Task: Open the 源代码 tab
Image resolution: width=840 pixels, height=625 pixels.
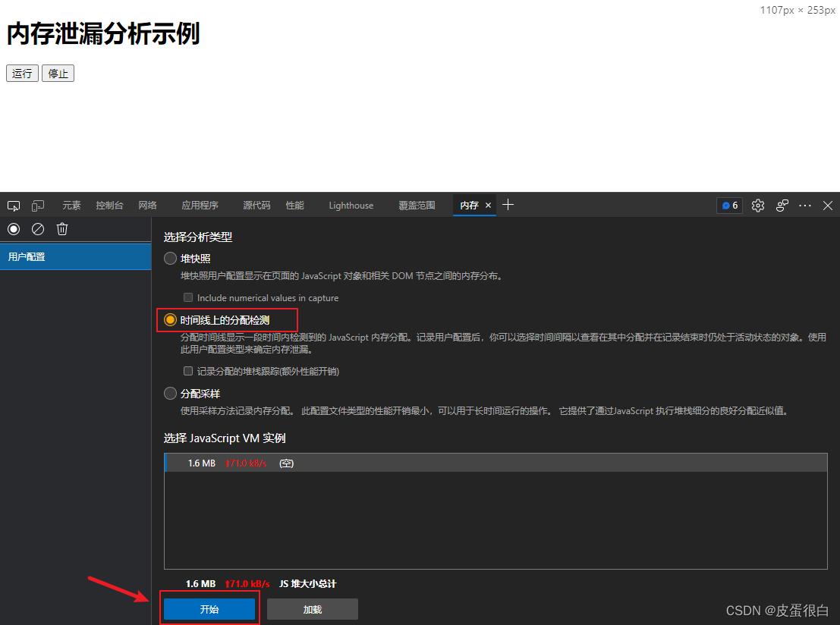Action: tap(256, 206)
